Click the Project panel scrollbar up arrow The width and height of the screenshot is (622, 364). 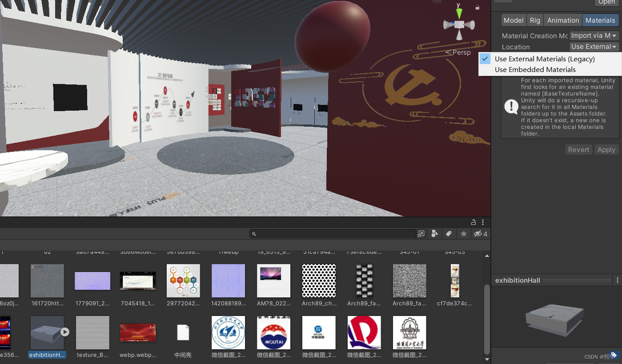tap(487, 256)
